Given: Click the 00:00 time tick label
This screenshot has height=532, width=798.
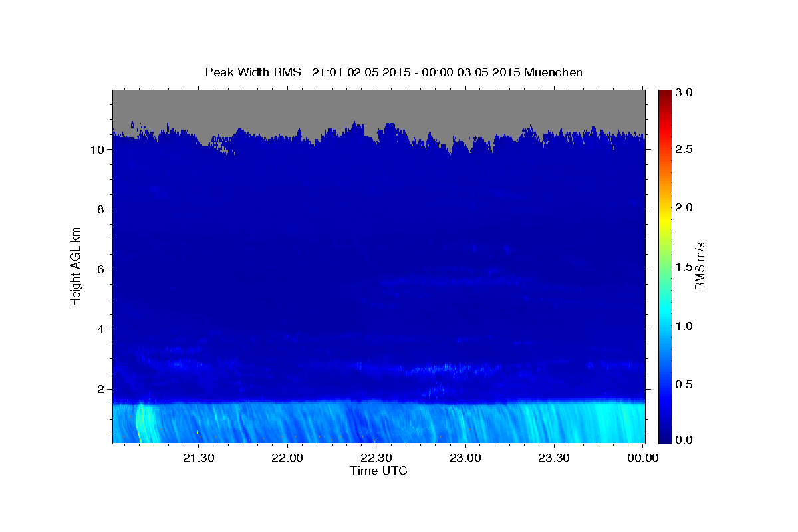Looking at the screenshot, I should coord(643,458).
